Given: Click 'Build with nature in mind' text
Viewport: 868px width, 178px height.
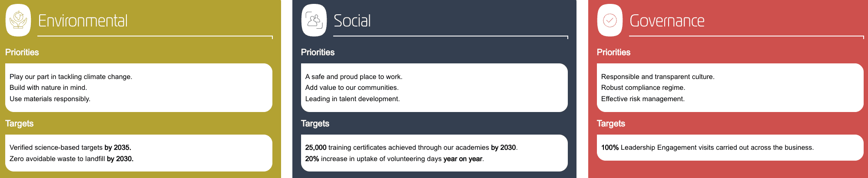Looking at the screenshot, I should click(x=48, y=87).
